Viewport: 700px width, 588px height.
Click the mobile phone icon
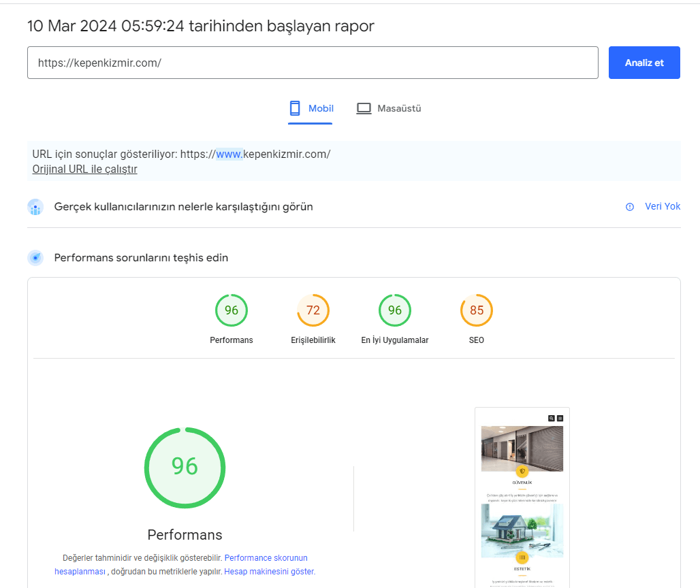[295, 108]
